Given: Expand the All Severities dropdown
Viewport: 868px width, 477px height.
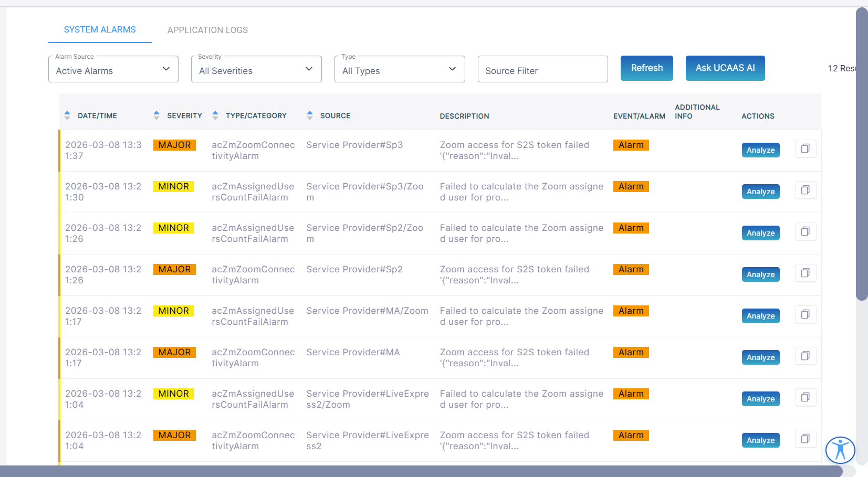Looking at the screenshot, I should (256, 70).
